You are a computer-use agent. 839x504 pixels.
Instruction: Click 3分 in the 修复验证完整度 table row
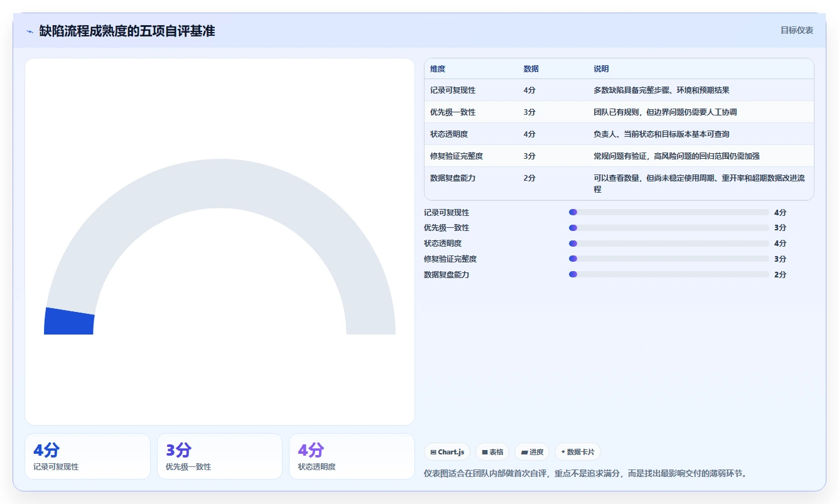click(529, 156)
